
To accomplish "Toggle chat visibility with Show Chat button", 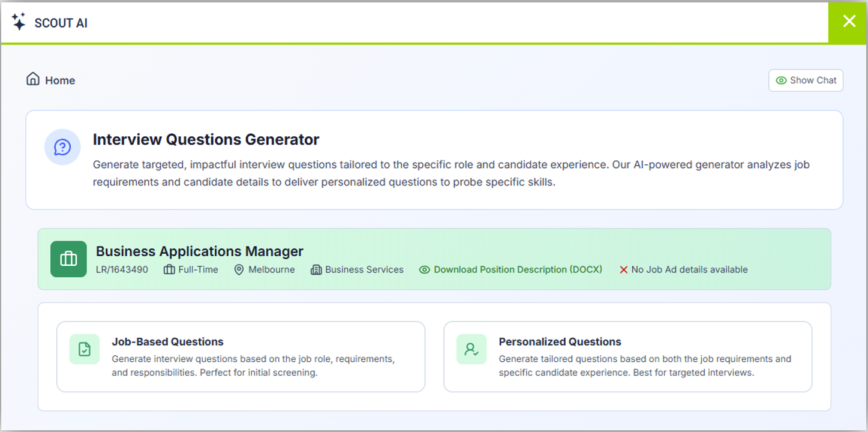I will pyautogui.click(x=806, y=80).
